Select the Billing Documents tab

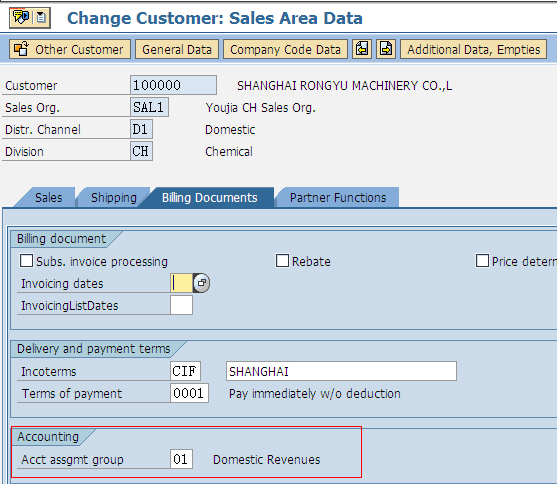[210, 198]
